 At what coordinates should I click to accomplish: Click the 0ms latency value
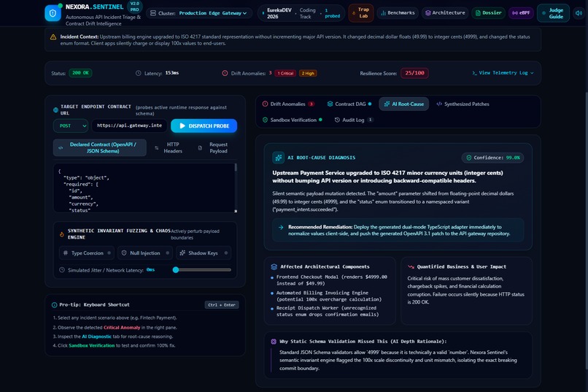click(150, 269)
